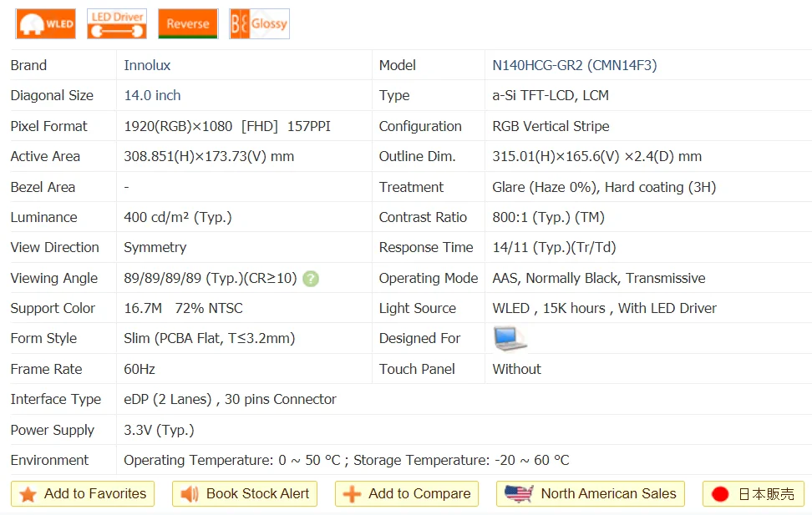Select the power supply value 3.3V (Typ.)
This screenshot has height=515, width=812.
coord(159,430)
